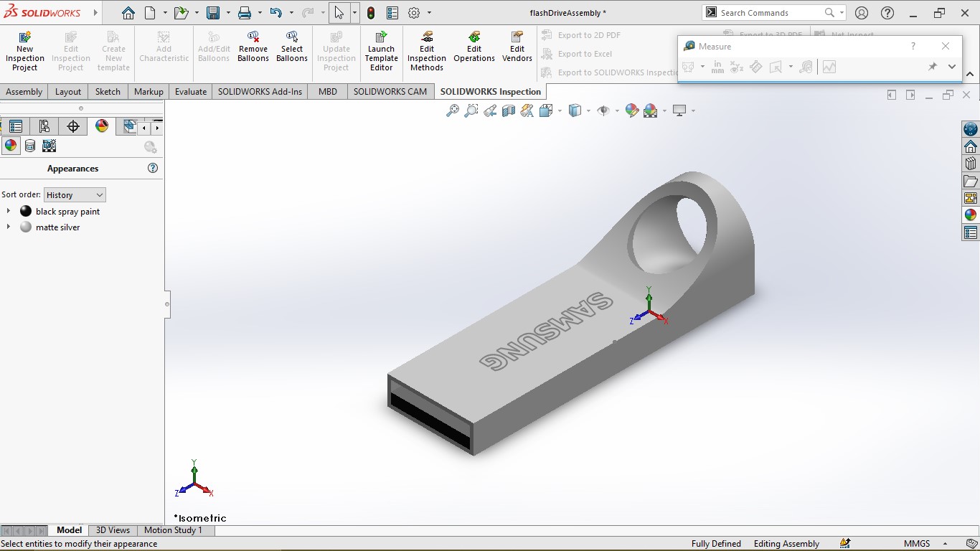The width and height of the screenshot is (980, 551).
Task: Click Zoom to Area magnifier icon
Action: (471, 110)
